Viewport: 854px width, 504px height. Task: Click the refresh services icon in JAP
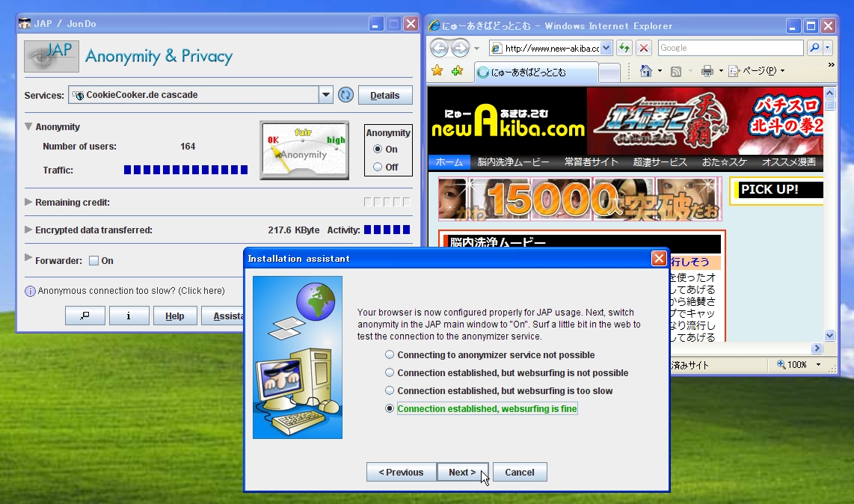point(345,95)
